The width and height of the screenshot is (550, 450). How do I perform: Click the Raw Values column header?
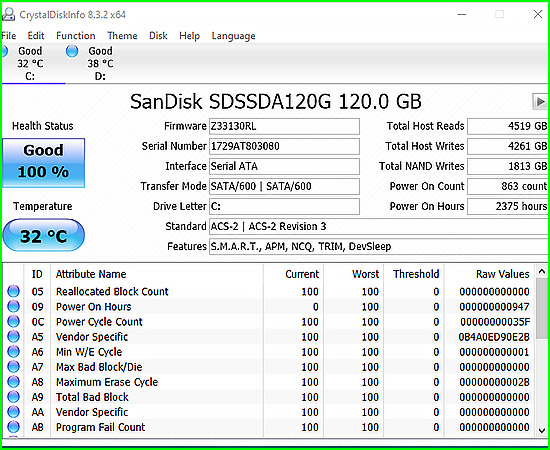[489, 274]
